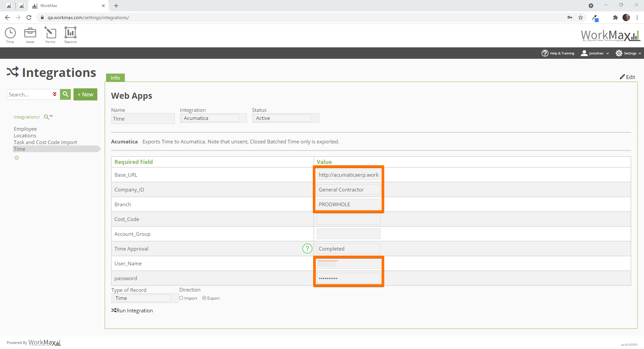Viewport: 644px width, 349px height.
Task: Click the browser address bar
Action: tap(302, 17)
